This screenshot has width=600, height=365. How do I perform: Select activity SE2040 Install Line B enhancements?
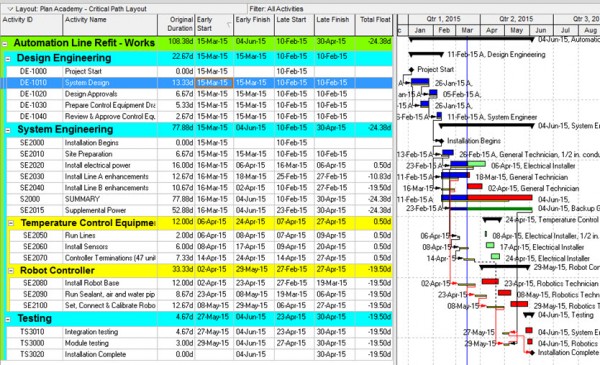tap(197, 188)
